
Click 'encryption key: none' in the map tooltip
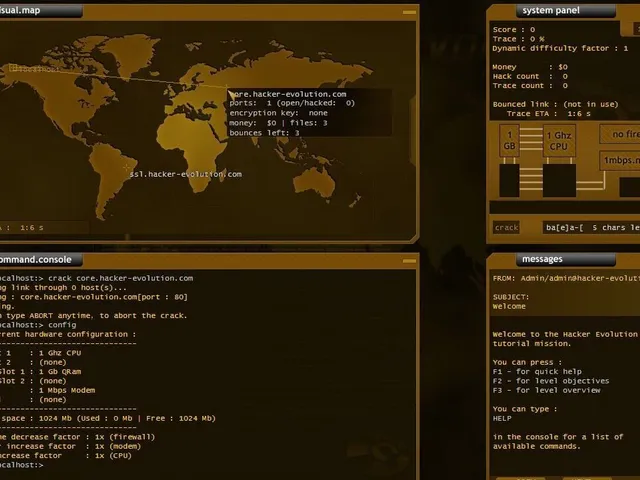(278, 113)
